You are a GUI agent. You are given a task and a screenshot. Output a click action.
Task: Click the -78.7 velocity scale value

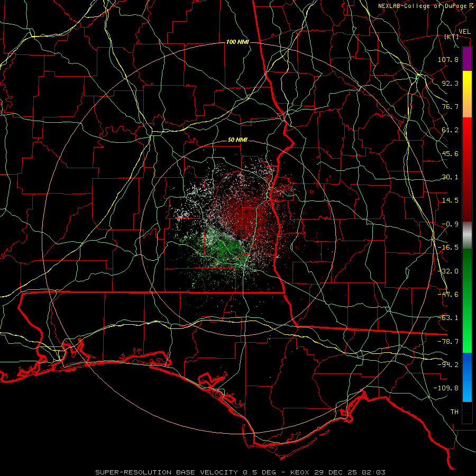click(448, 342)
